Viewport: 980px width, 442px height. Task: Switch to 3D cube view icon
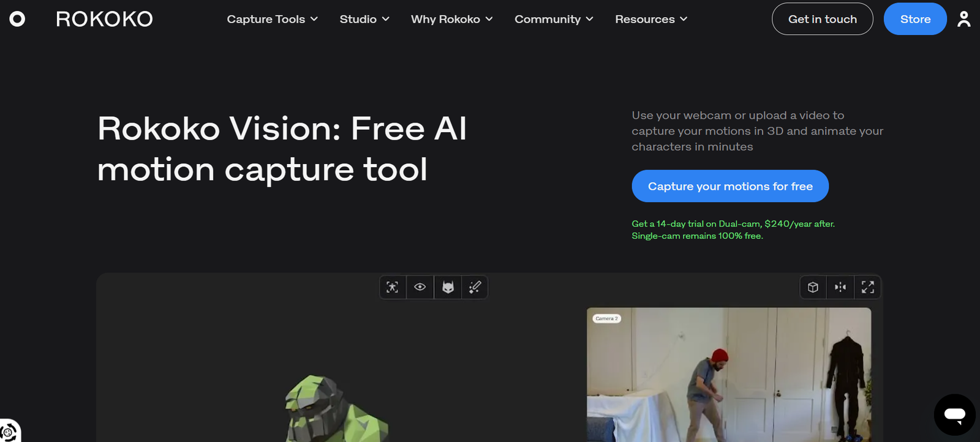point(813,287)
